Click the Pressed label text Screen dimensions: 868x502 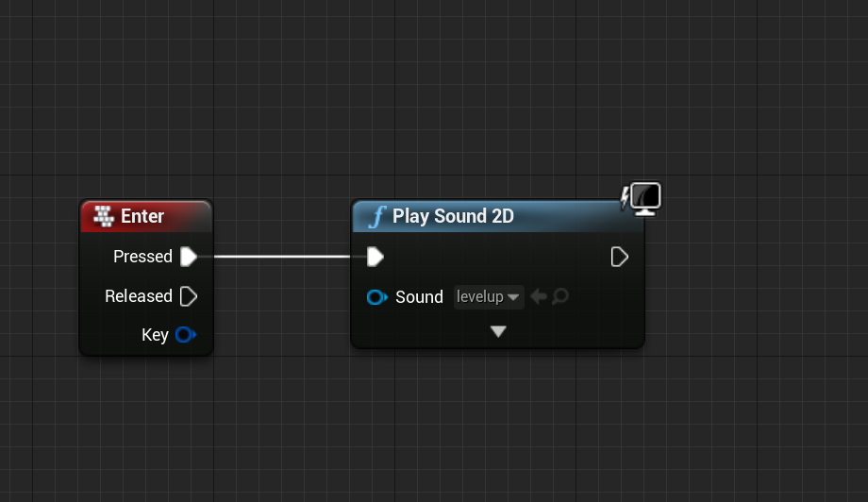tap(142, 257)
